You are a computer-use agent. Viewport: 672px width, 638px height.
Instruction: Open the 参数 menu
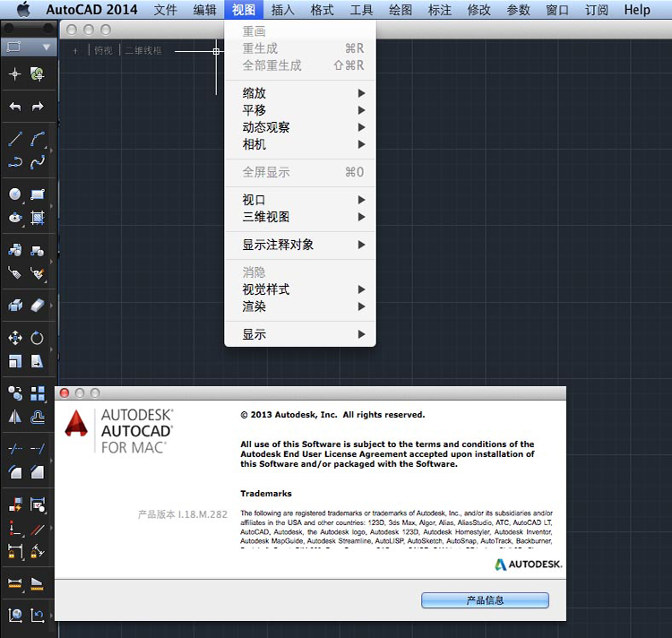pyautogui.click(x=518, y=10)
